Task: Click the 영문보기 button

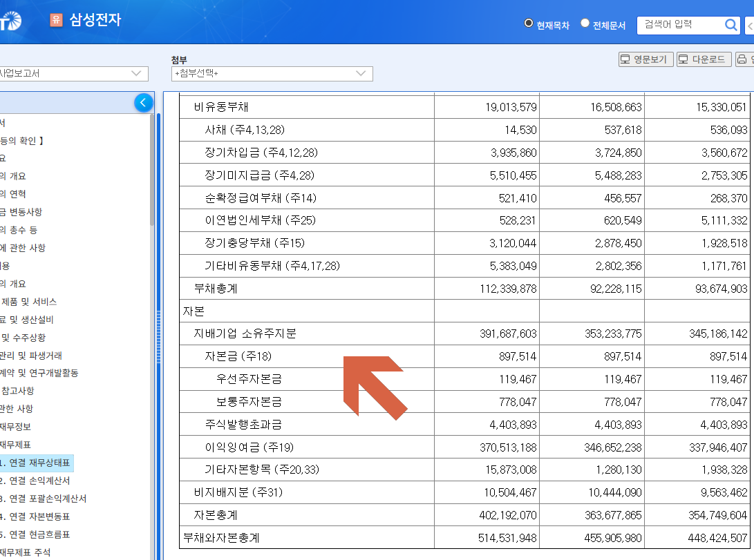Action: coord(645,59)
